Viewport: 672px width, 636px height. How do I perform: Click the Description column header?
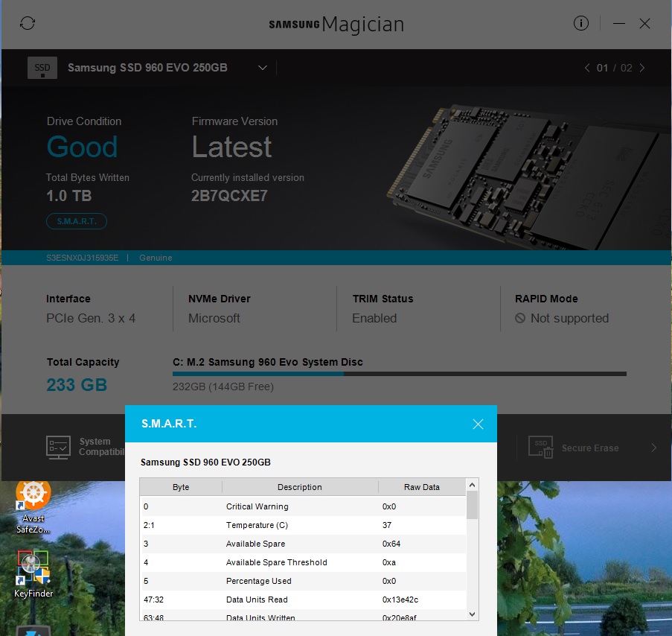coord(300,486)
